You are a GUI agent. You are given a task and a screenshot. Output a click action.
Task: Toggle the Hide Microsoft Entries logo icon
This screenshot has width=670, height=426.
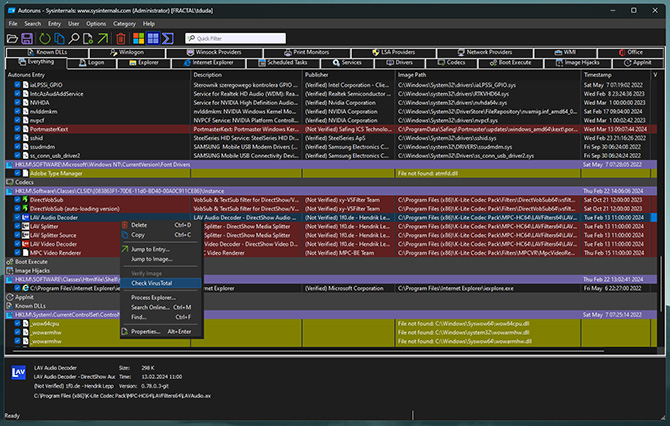[138, 38]
